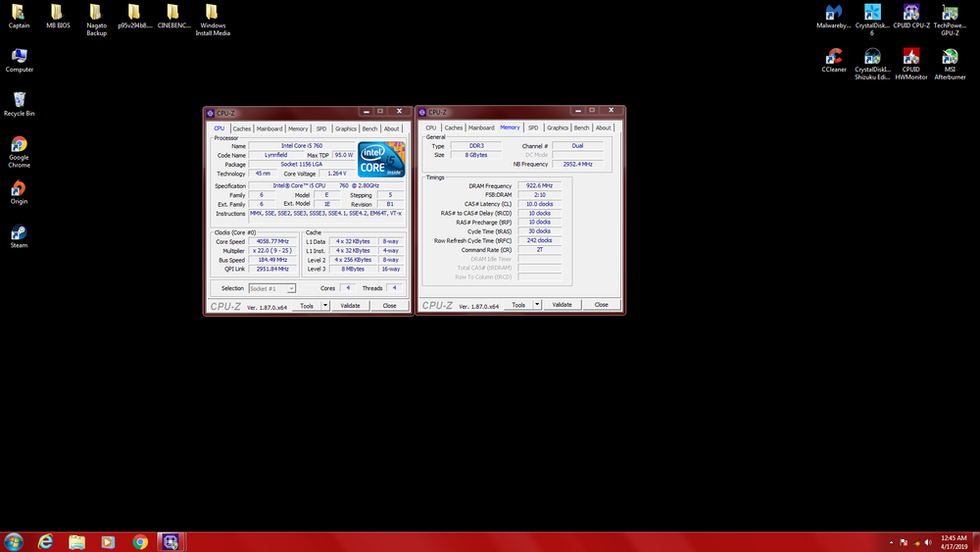Open About tab in left CPU-Z

pyautogui.click(x=391, y=128)
